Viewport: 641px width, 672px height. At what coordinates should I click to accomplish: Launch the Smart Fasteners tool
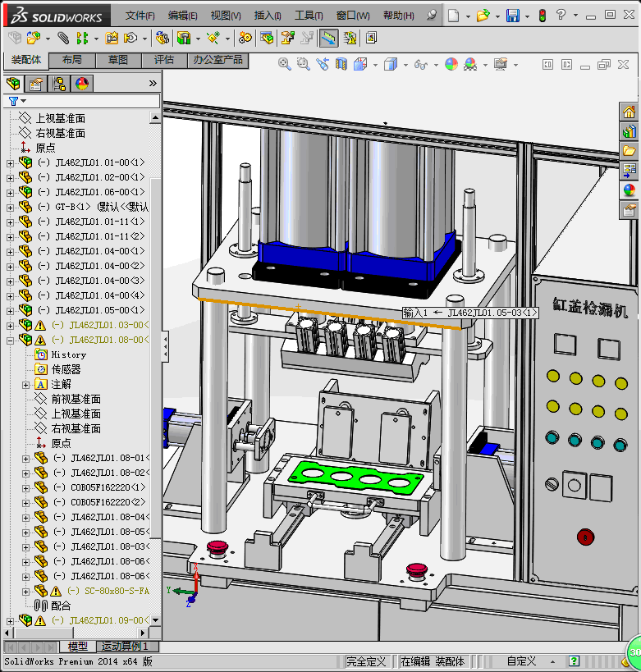pyautogui.click(x=112, y=38)
